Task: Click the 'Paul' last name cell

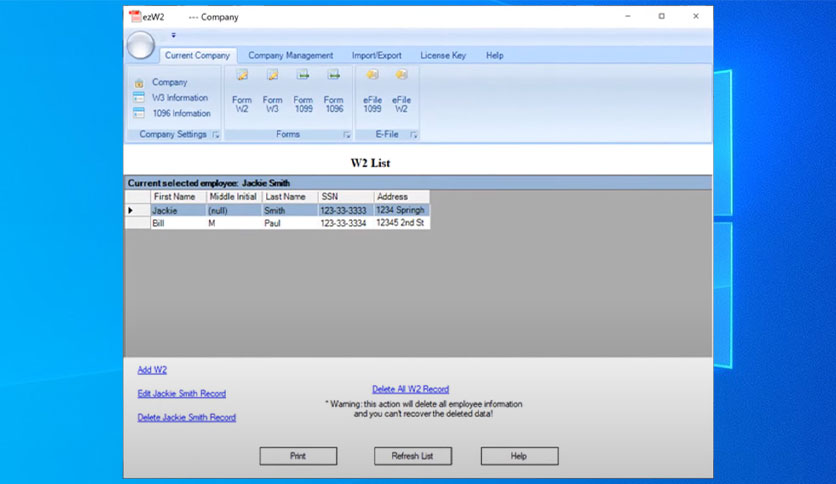Action: click(x=290, y=223)
